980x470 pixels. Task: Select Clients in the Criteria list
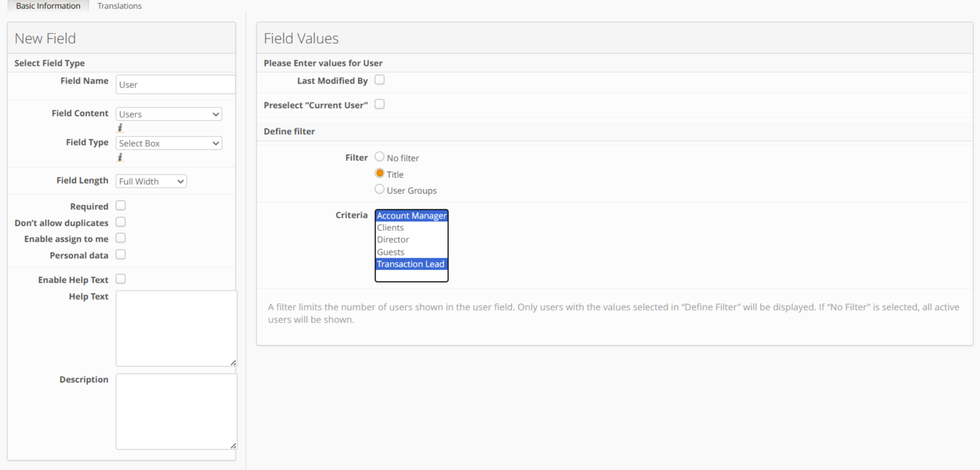point(411,228)
